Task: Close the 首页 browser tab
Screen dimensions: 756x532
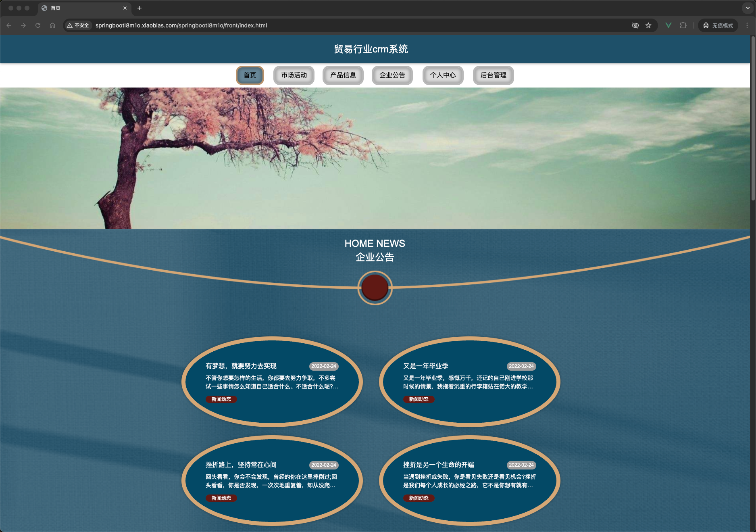Action: click(x=125, y=8)
